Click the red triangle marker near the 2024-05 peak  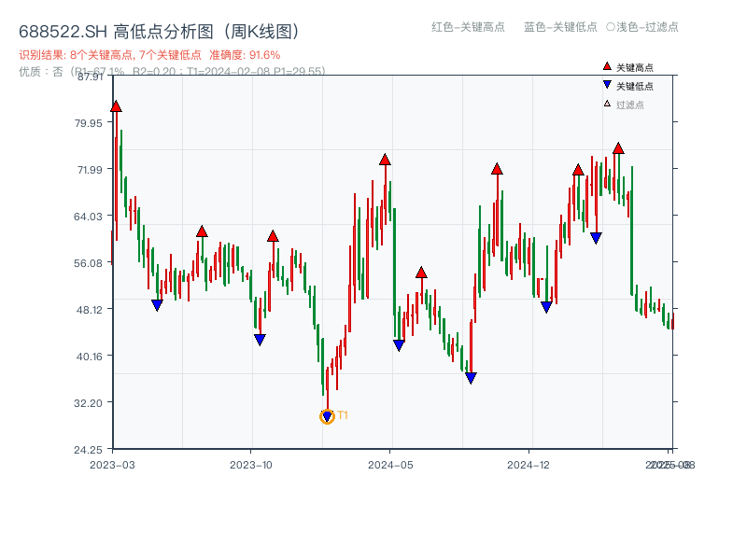(385, 160)
